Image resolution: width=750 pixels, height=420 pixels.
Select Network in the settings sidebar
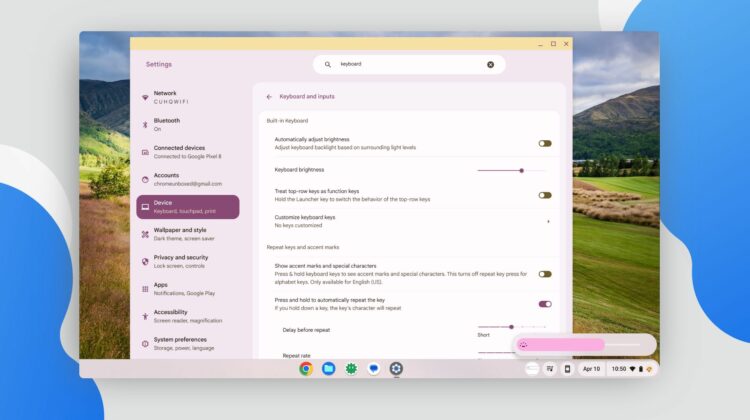(165, 97)
